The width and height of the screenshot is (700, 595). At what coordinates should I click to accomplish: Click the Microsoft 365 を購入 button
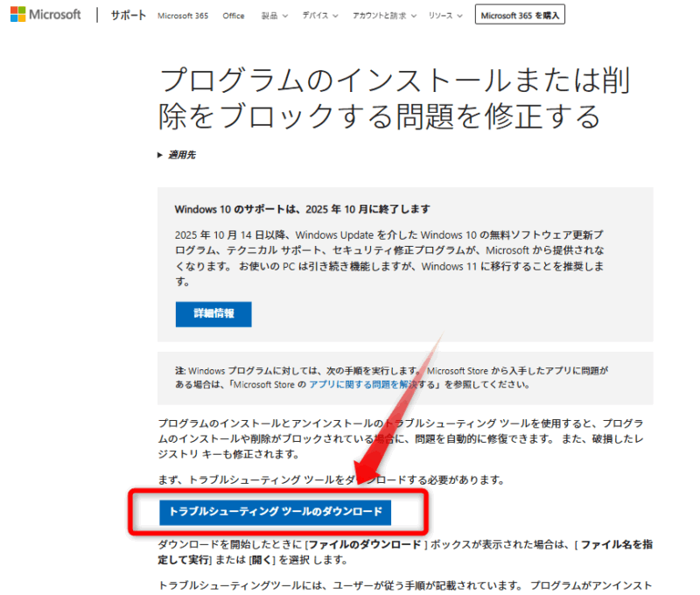pos(520,14)
